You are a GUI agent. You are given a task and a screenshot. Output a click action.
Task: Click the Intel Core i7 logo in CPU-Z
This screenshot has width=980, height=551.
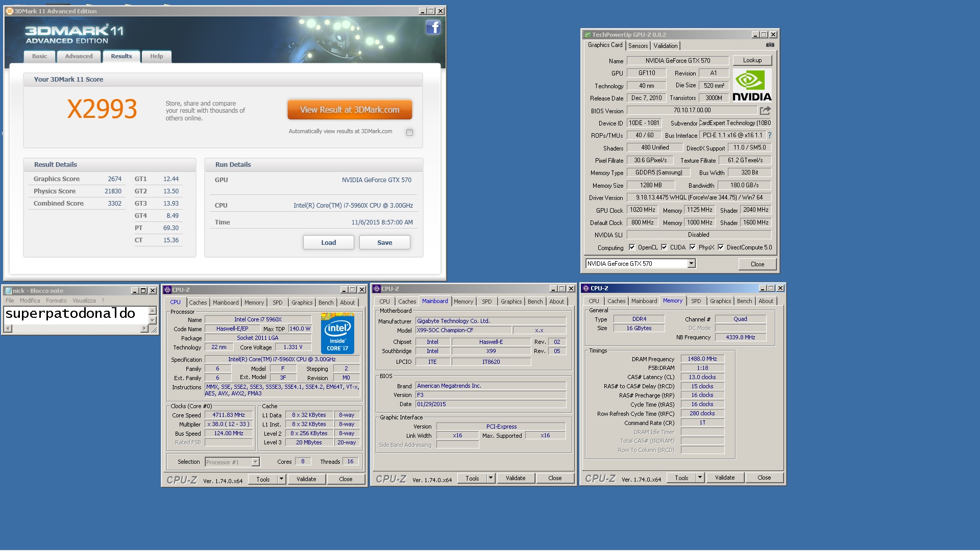(x=337, y=334)
